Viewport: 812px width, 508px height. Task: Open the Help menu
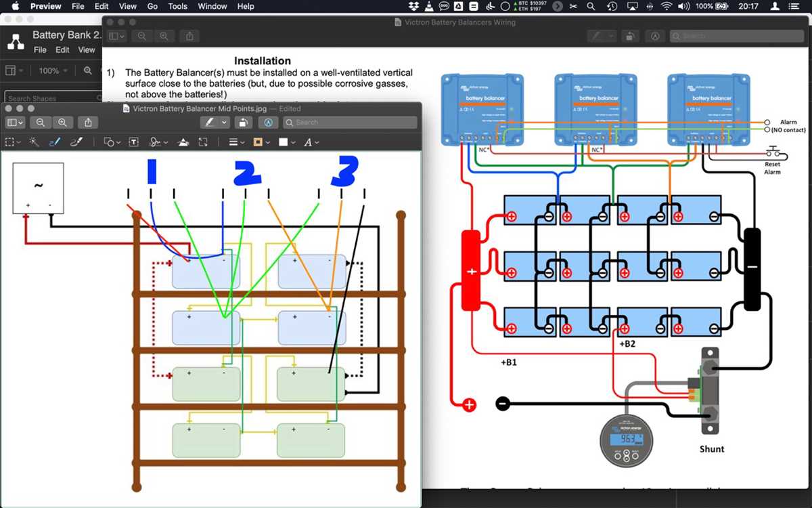click(246, 6)
